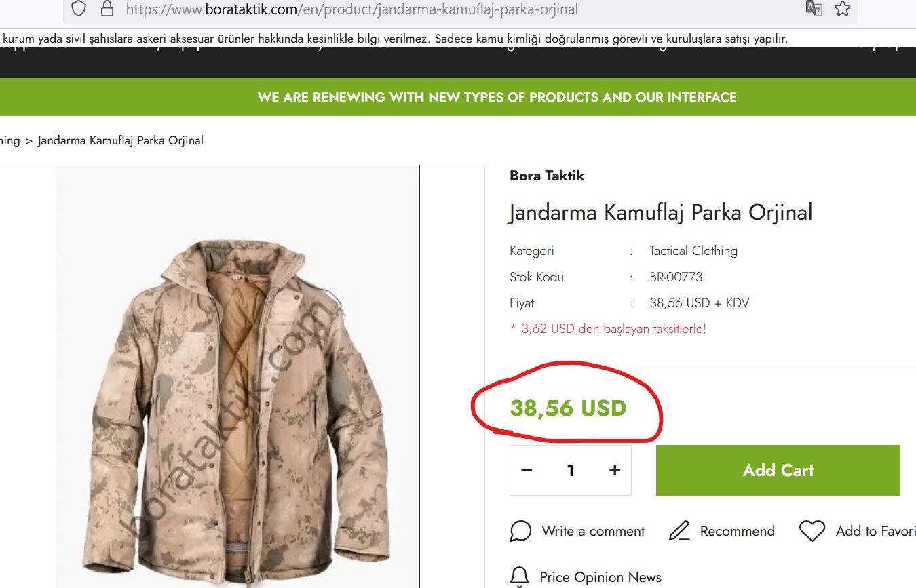Decrease quantity with the minus button
This screenshot has height=588, width=916.
pyautogui.click(x=527, y=470)
